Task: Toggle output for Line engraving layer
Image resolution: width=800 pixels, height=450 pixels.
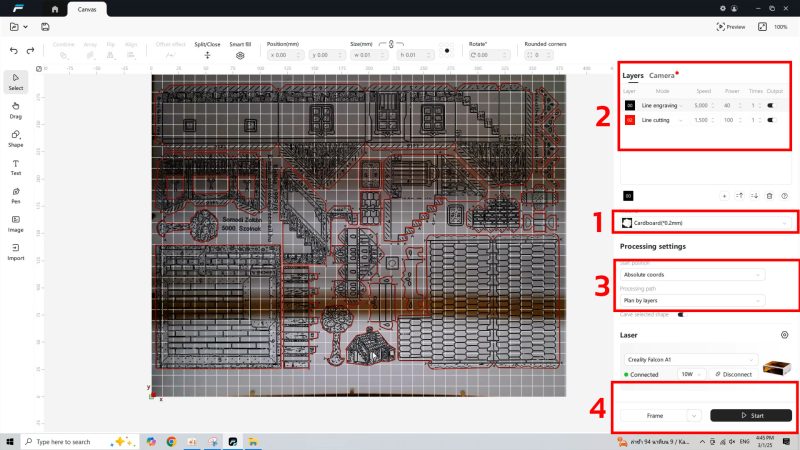Action: pyautogui.click(x=770, y=106)
